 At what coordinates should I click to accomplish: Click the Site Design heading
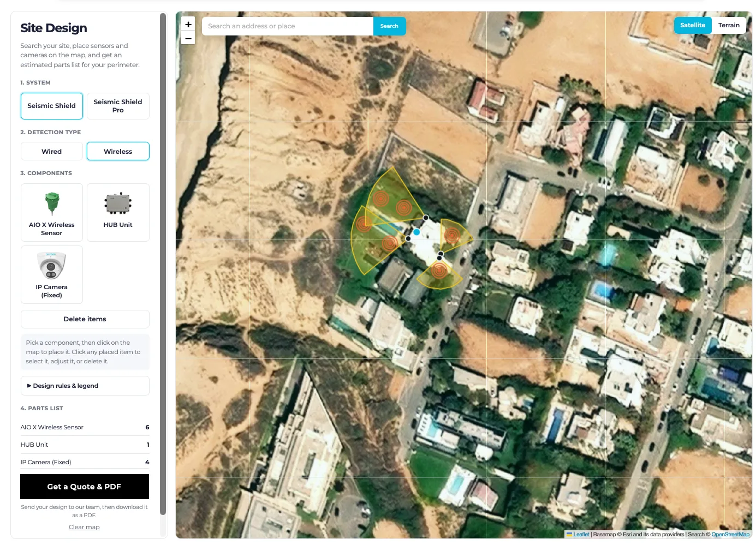coord(53,28)
